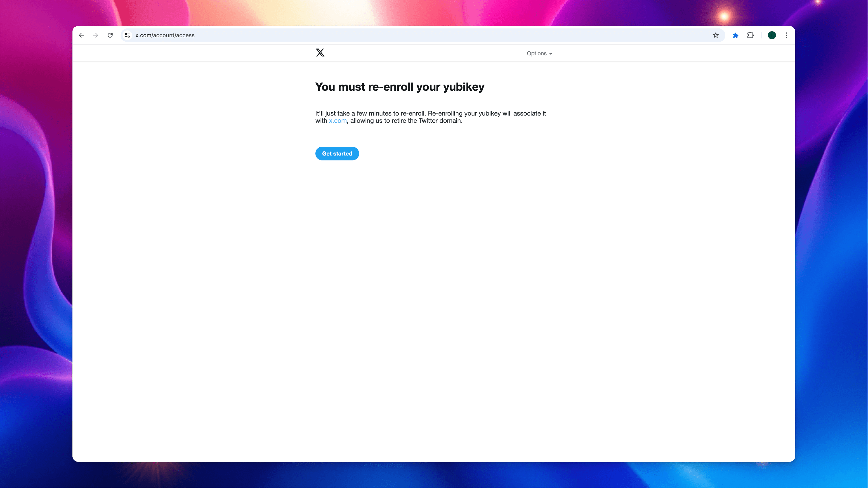Follow the x.com hyperlink in the description
This screenshot has width=868, height=488.
tap(337, 121)
